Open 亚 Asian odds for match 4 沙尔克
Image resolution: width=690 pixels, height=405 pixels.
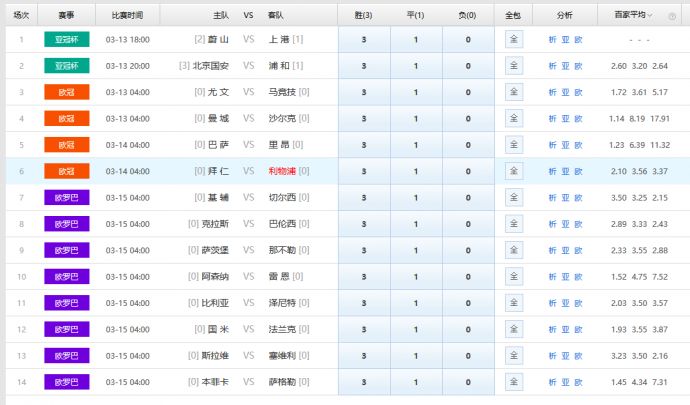point(565,119)
